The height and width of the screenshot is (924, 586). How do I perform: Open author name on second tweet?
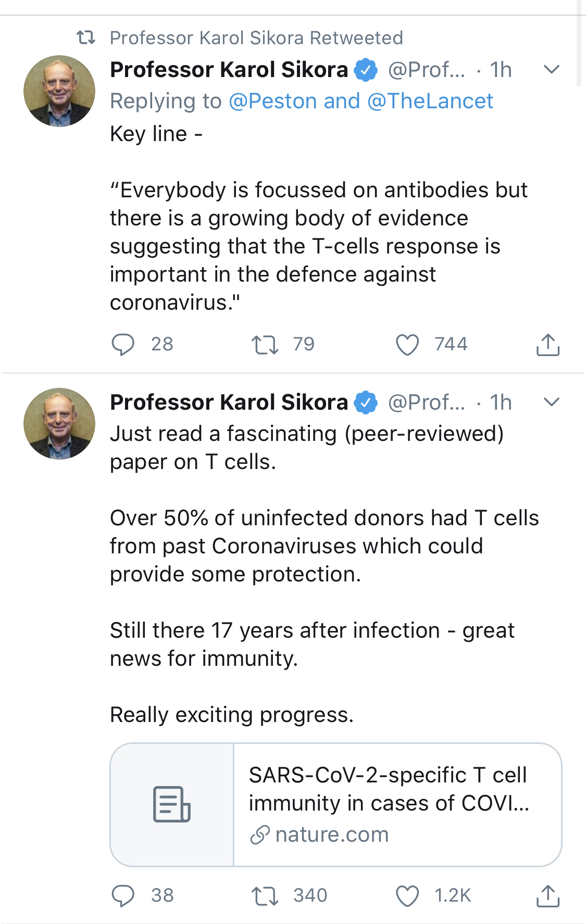pyautogui.click(x=229, y=402)
